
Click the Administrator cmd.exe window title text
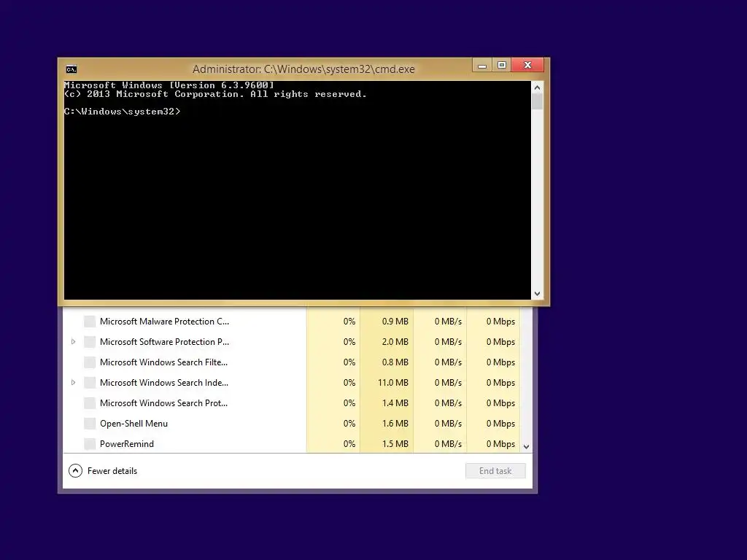303,69
